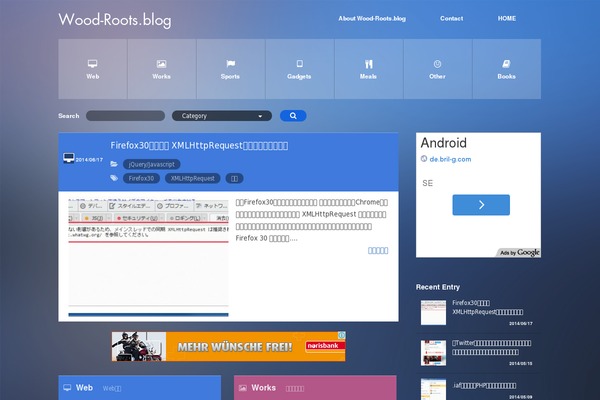Open the Twitter recent entry thumbnail

(433, 353)
